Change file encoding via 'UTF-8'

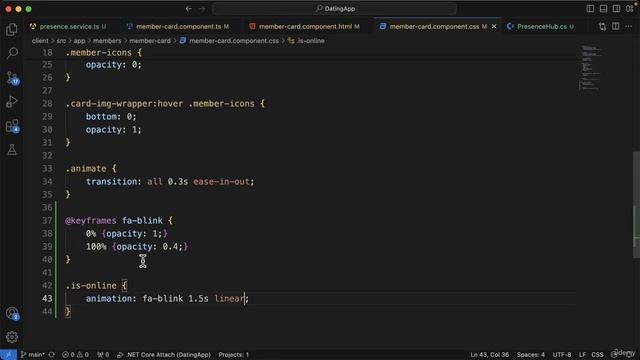click(x=562, y=355)
